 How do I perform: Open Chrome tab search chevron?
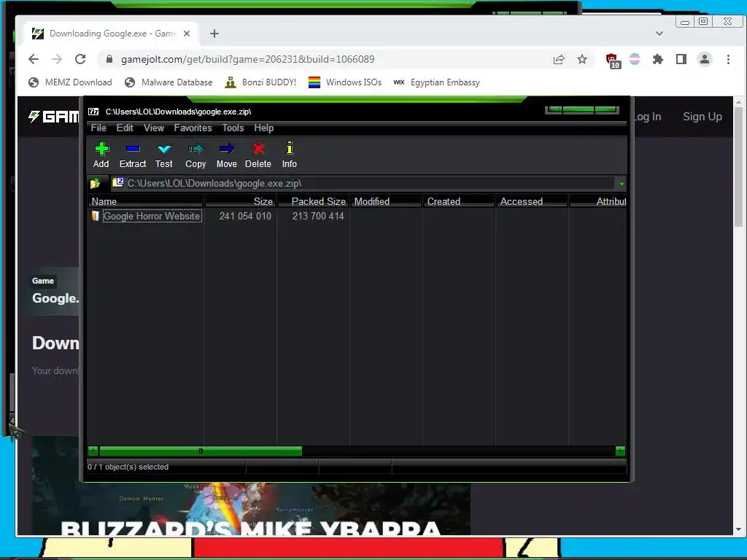click(x=659, y=34)
